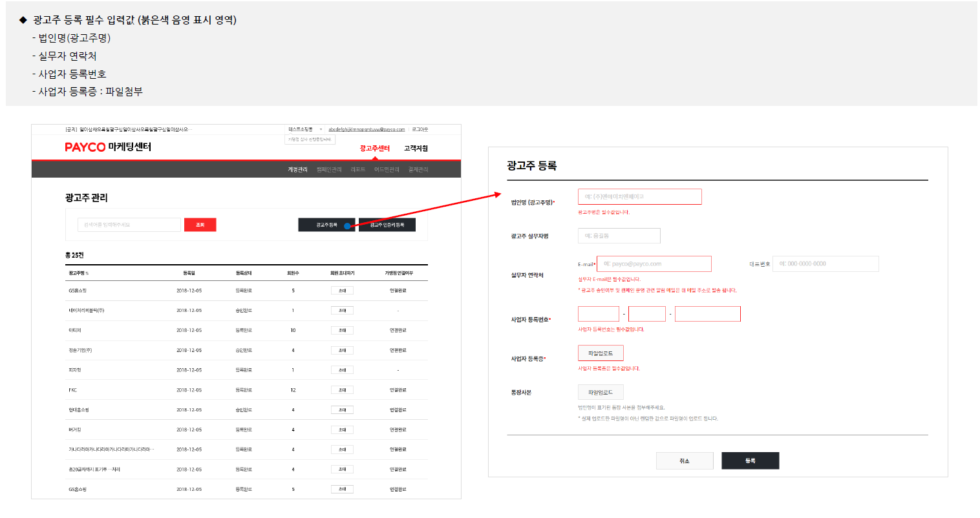Sort the list by 광고주명 column
This screenshot has height=518, width=980.
click(x=78, y=273)
